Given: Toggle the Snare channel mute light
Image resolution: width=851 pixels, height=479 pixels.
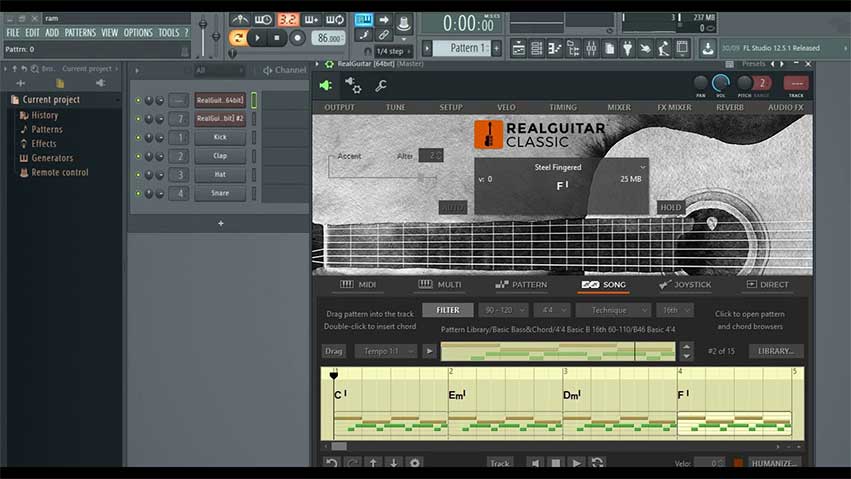Looking at the screenshot, I should pos(139,194).
